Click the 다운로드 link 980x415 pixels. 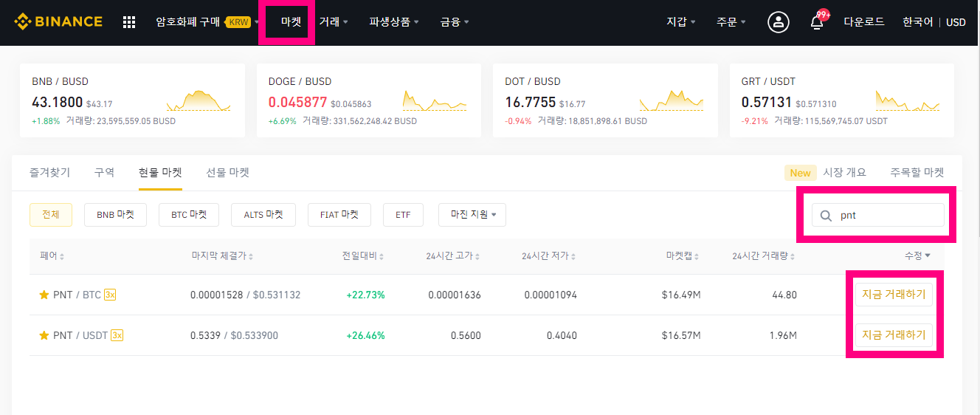pyautogui.click(x=864, y=22)
